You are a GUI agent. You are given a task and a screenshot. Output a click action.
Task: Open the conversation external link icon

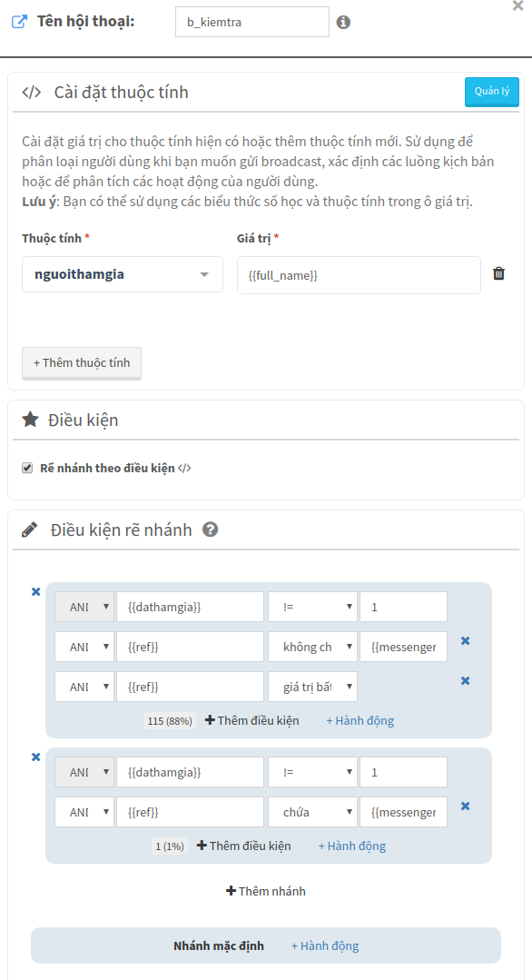20,23
